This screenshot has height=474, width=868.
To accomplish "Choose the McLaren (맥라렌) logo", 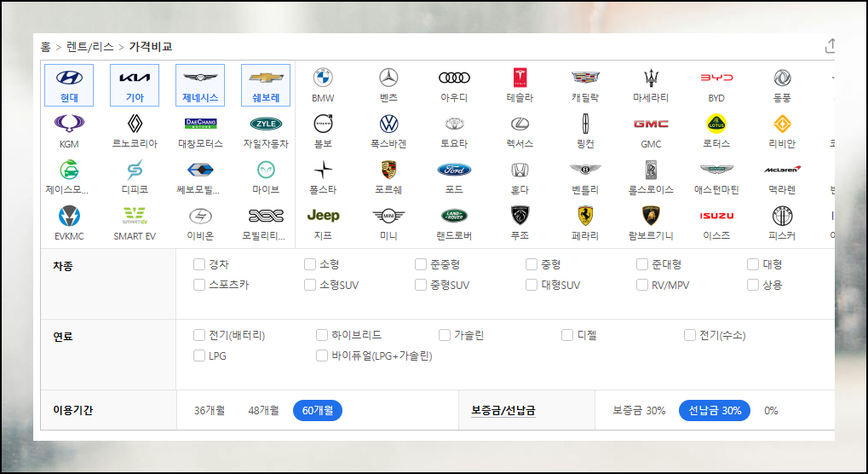I will (x=782, y=169).
